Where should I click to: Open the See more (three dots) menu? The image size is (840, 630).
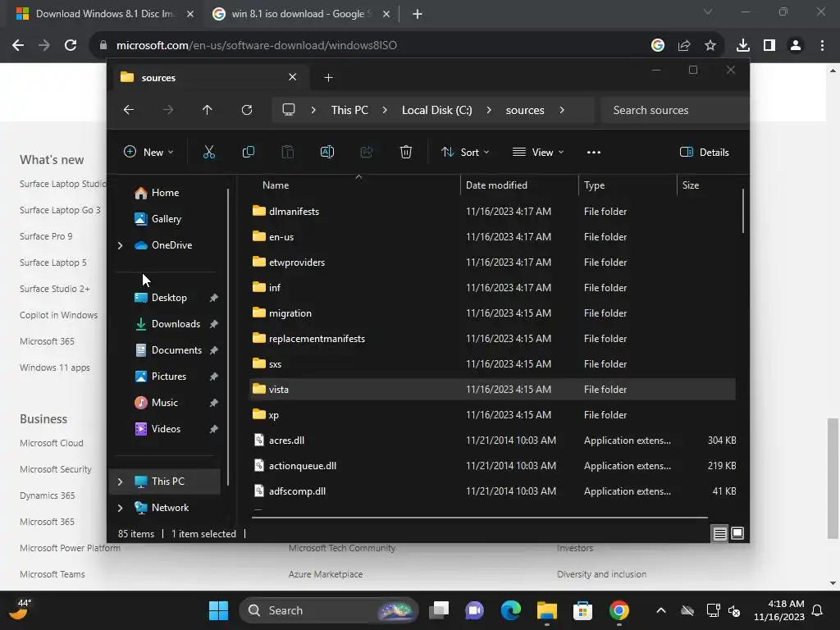pos(594,152)
